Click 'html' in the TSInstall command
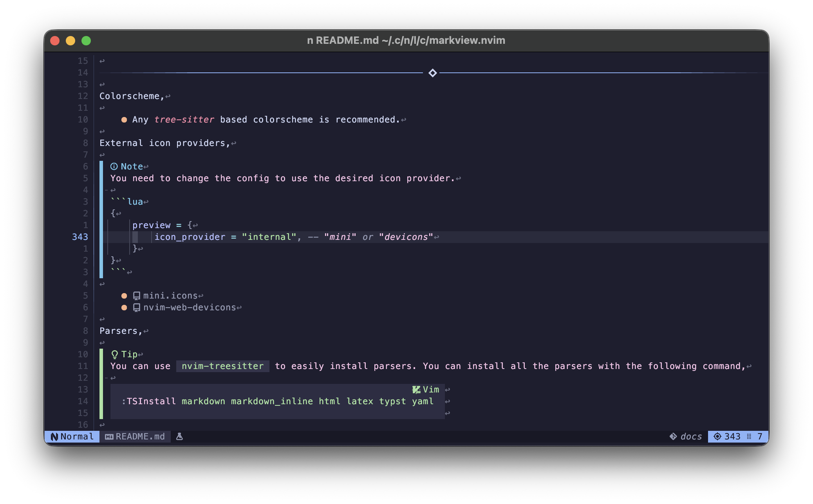The width and height of the screenshot is (813, 504). pyautogui.click(x=330, y=401)
